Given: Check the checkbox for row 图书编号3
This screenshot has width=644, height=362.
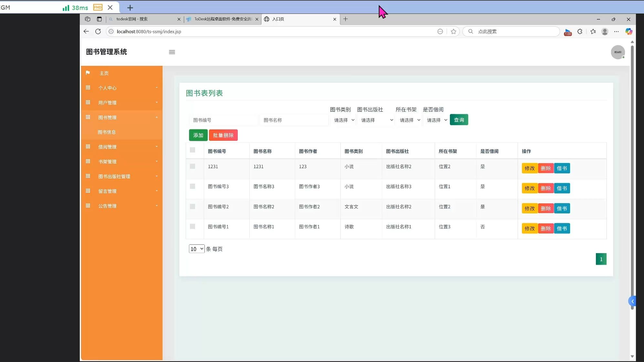Looking at the screenshot, I should [192, 186].
